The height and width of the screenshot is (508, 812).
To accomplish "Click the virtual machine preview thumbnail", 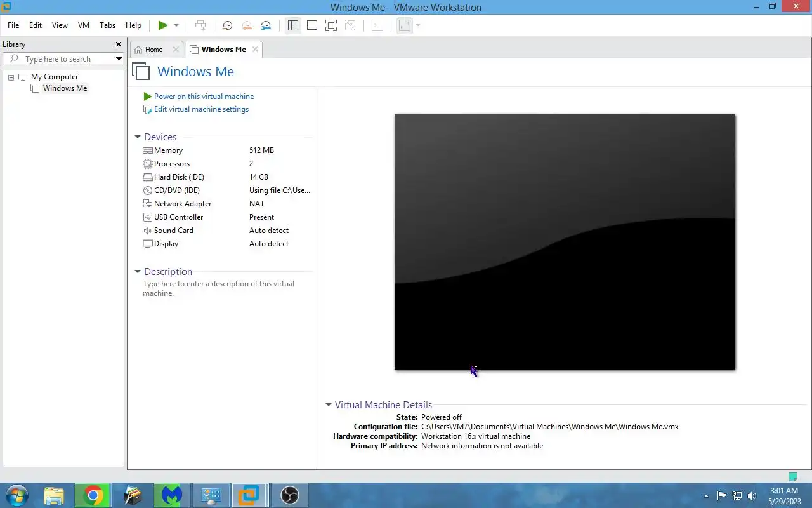I will (565, 242).
